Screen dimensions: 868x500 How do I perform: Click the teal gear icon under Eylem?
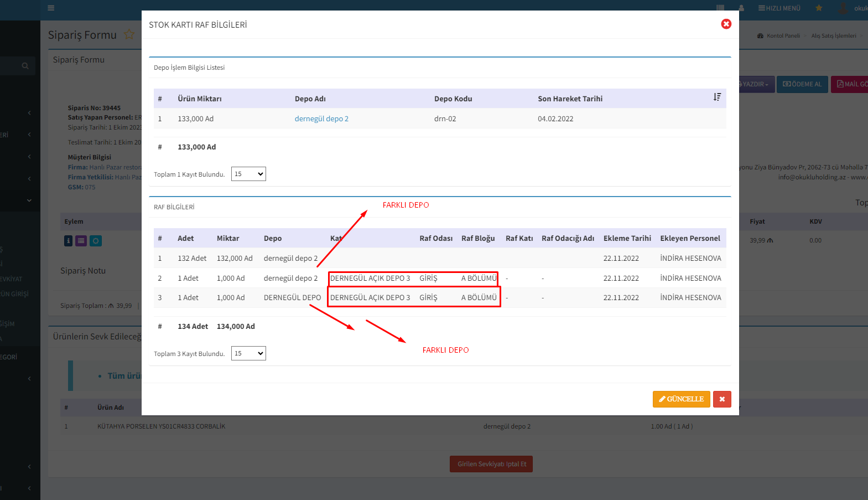pyautogui.click(x=96, y=241)
